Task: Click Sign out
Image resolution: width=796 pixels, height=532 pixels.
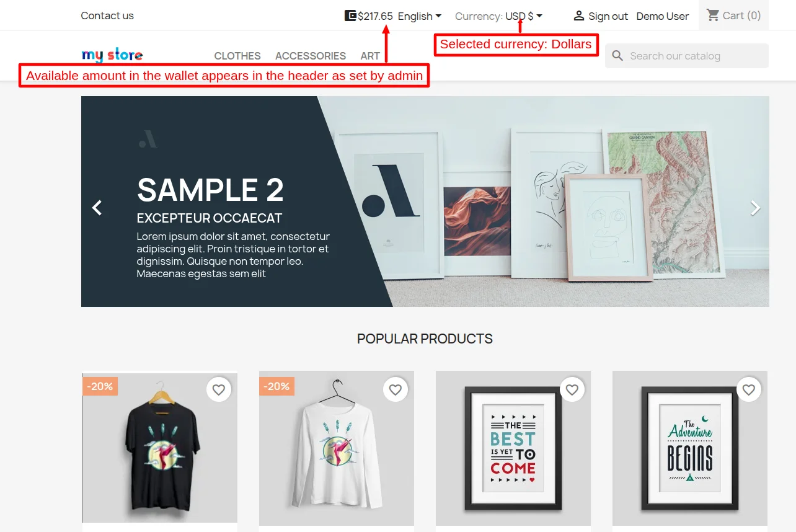Action: point(608,16)
